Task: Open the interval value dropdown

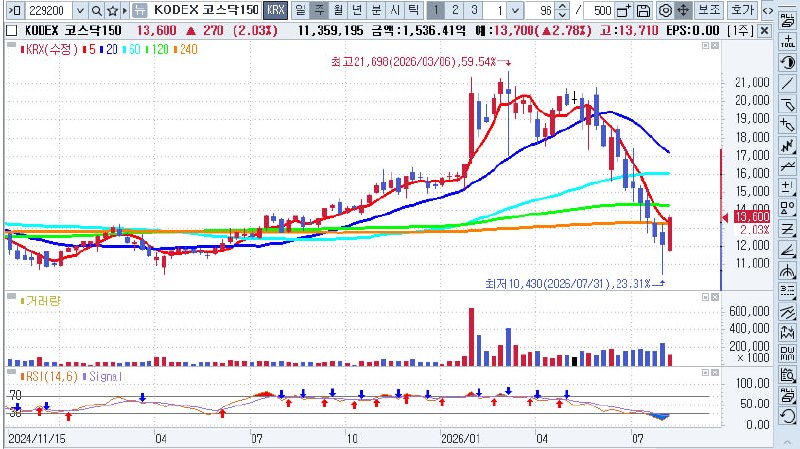Action: coord(516,10)
